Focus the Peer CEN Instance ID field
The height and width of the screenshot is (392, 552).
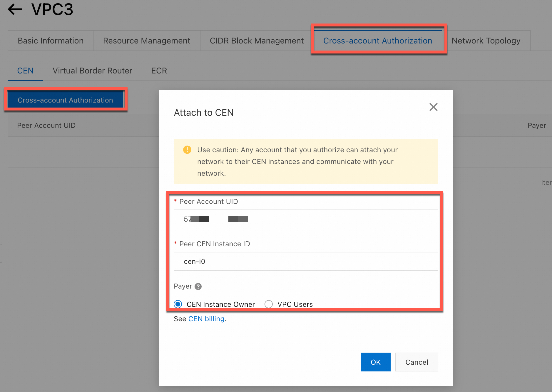(x=306, y=261)
